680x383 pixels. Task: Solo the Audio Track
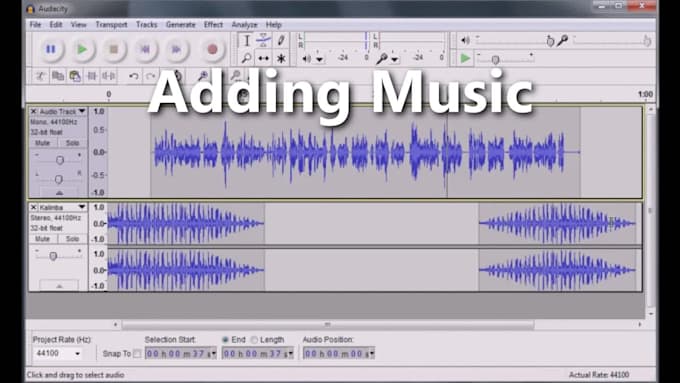point(72,143)
